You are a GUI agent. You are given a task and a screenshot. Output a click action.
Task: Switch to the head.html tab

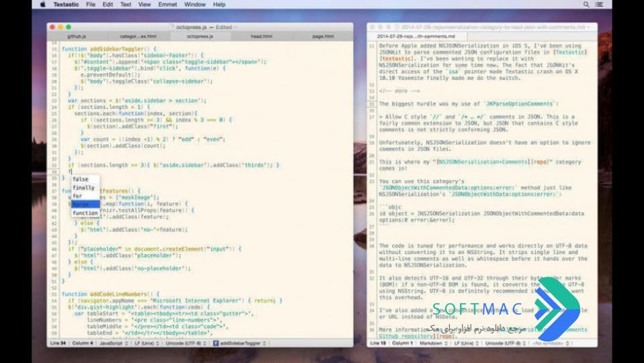(x=262, y=36)
